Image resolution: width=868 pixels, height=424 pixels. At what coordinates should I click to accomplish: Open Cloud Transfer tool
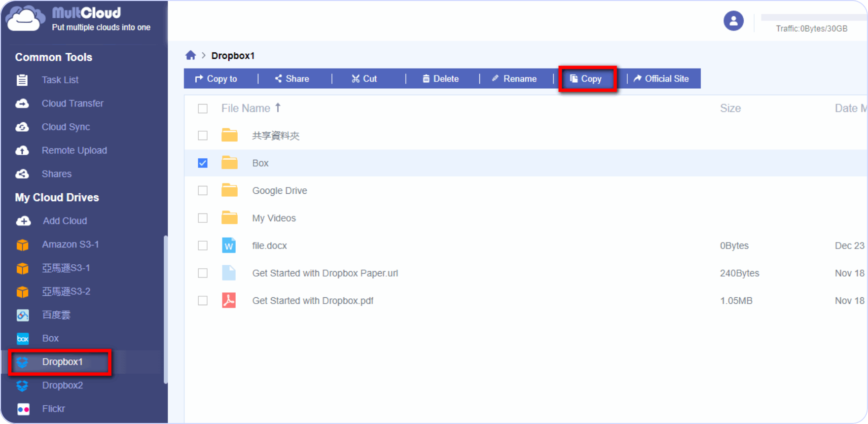point(72,104)
